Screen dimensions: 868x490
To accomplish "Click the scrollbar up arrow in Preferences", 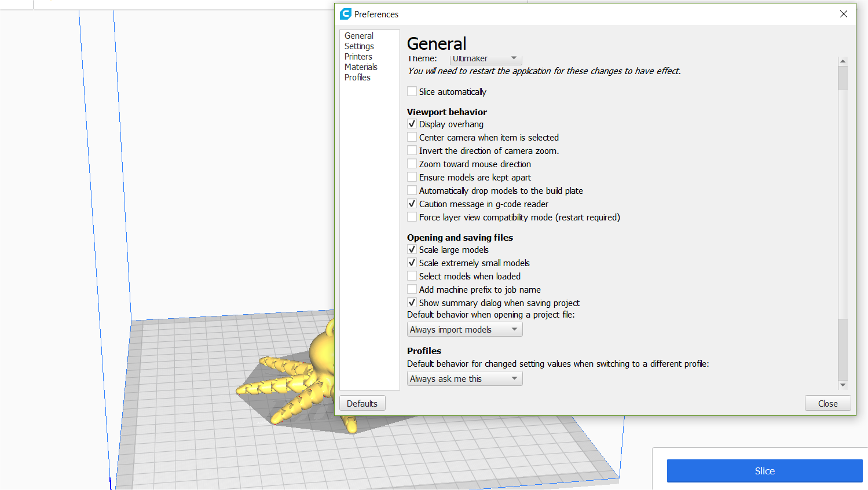I will [843, 61].
